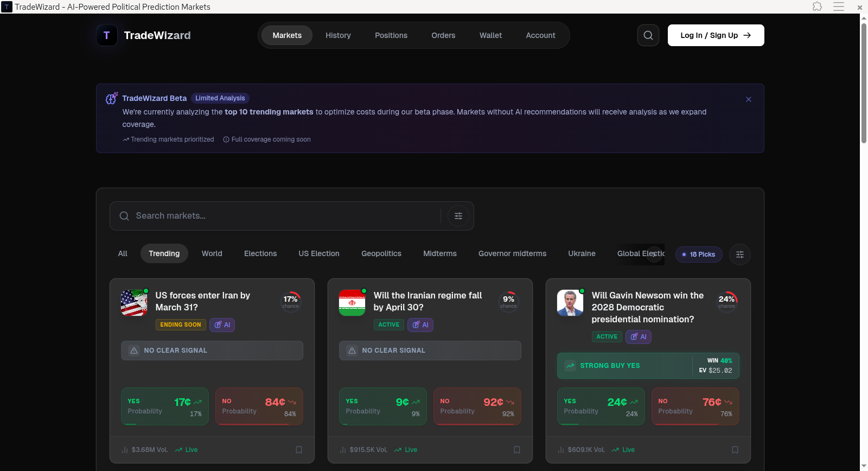Image resolution: width=868 pixels, height=471 pixels.
Task: Bookmark the US forces enter Iran market
Action: click(299, 450)
